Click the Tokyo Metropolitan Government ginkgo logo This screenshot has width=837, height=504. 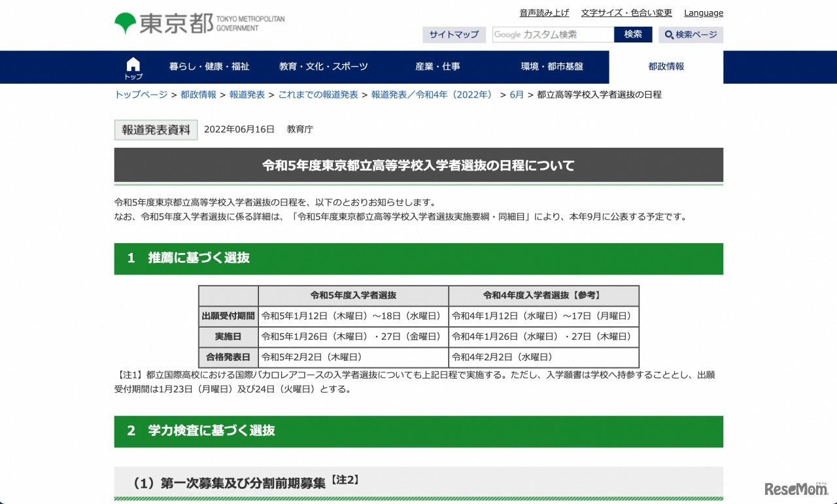[x=126, y=24]
